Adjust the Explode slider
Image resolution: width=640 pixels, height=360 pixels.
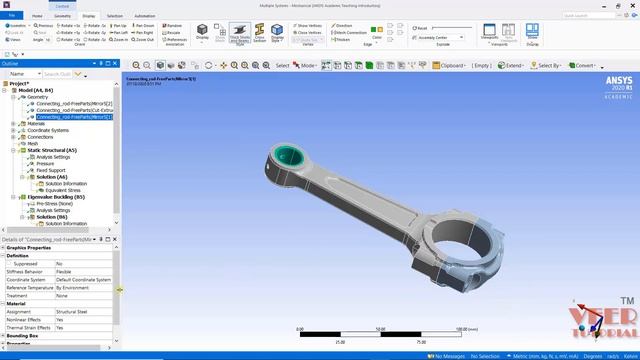tap(451, 28)
